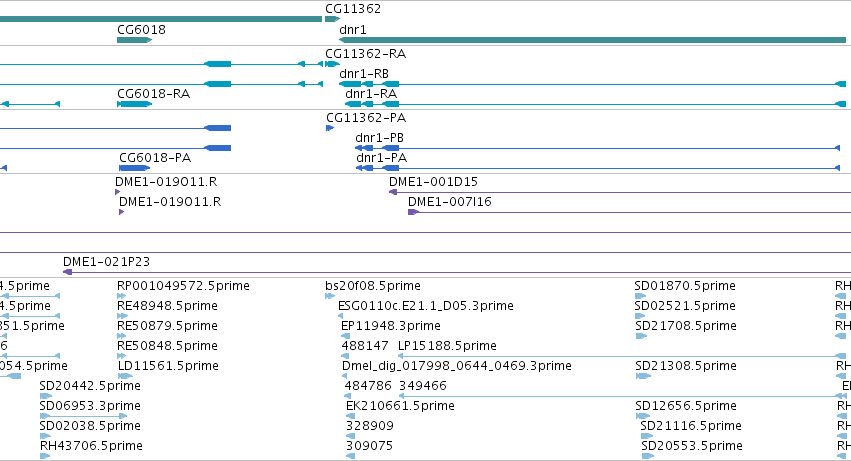Select ESG0110c.E21.1_D05.3prime label
The height and width of the screenshot is (461, 851).
click(x=426, y=305)
